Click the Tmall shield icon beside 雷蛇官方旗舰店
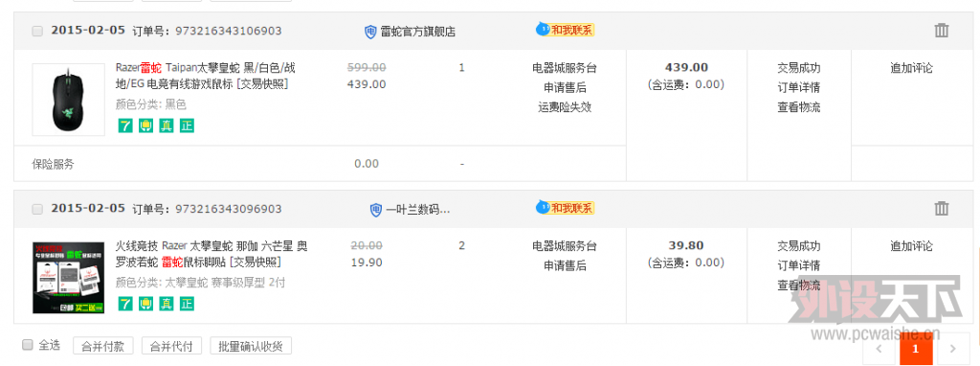The width and height of the screenshot is (980, 366). pos(370,32)
